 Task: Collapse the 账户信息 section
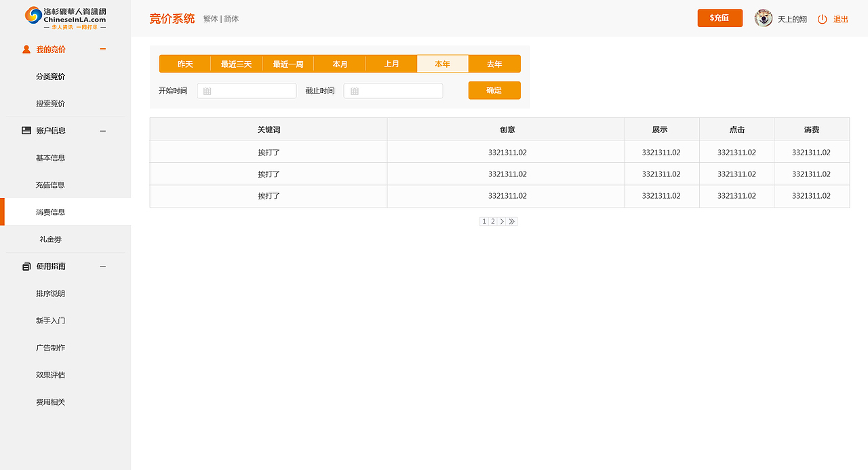pos(102,130)
